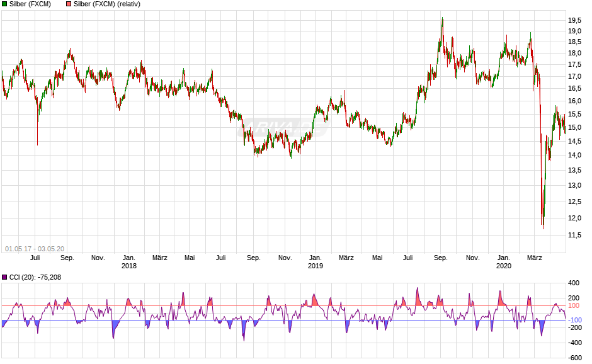Click the 2020 year label on time axis

tap(504, 266)
